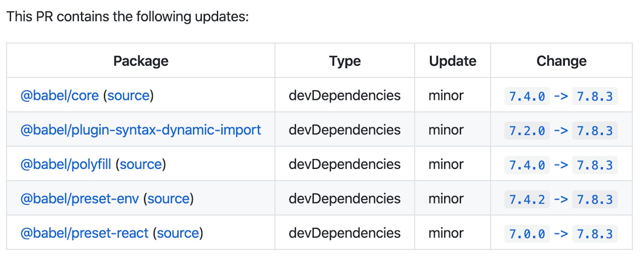Click the Change column header

pyautogui.click(x=561, y=61)
